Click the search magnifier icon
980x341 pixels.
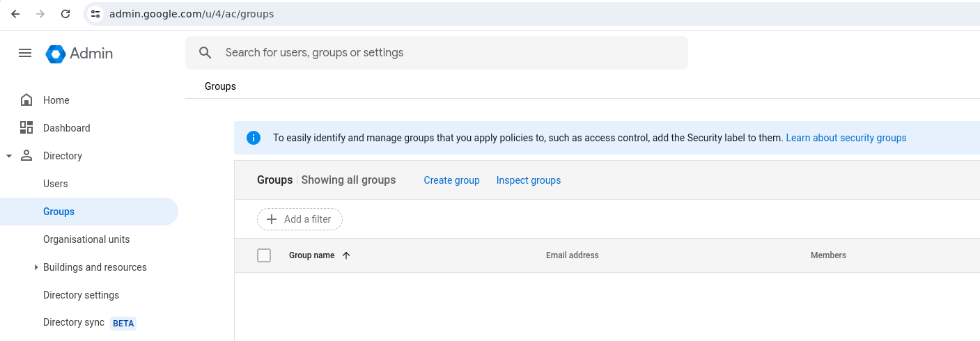coord(205,53)
